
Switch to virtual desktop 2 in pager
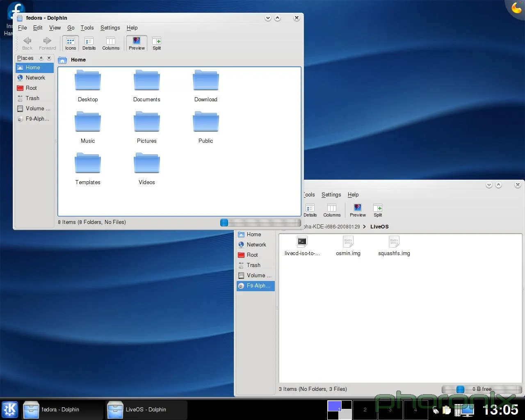(x=365, y=410)
